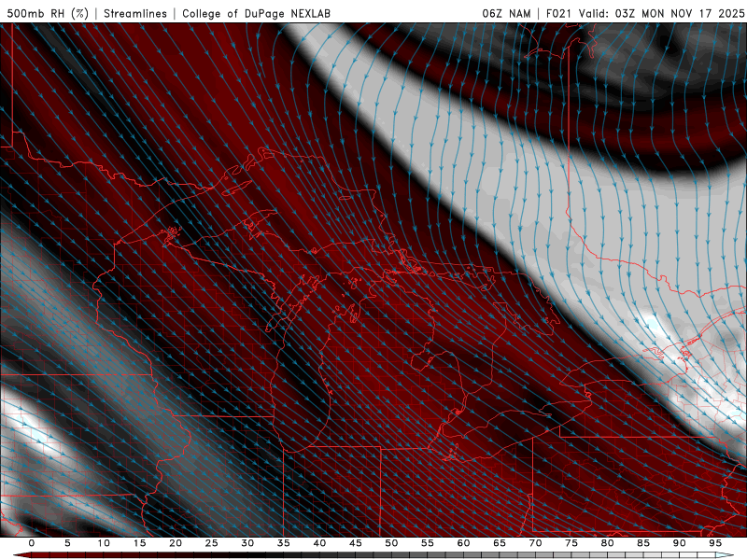Click the "40" label on the color scale
This screenshot has width=747, height=560.
click(319, 543)
